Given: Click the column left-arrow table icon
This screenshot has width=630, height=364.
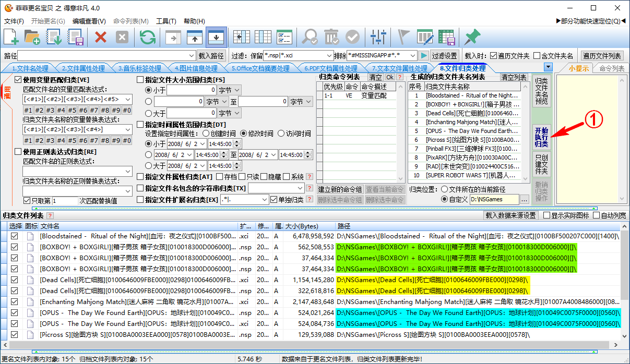Looking at the screenshot, I should tap(241, 37).
